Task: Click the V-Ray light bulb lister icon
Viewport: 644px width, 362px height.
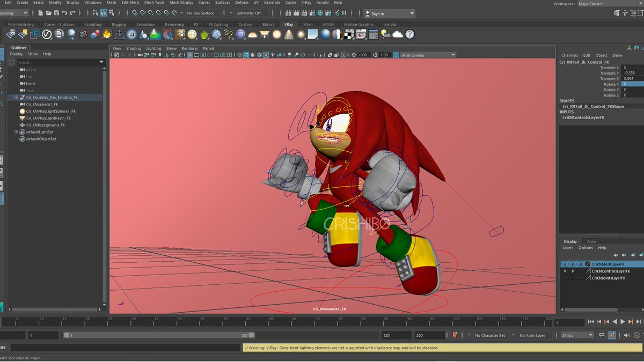Action: 385,34
